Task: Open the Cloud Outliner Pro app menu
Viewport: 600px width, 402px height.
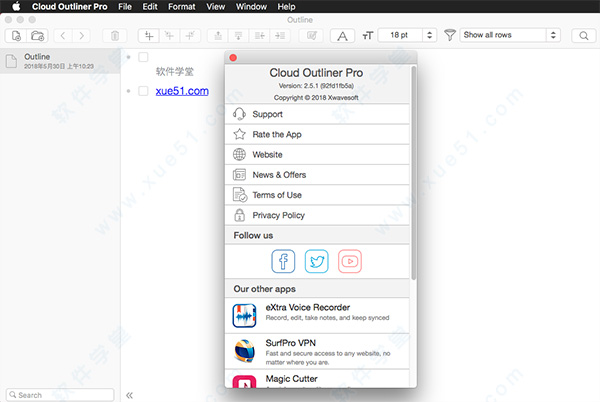Action: pyautogui.click(x=70, y=7)
